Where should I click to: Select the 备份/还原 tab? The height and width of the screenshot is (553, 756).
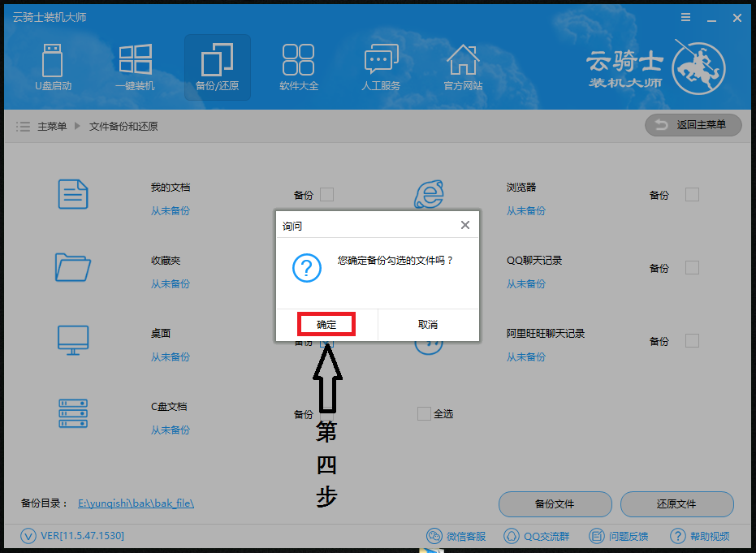(x=218, y=67)
